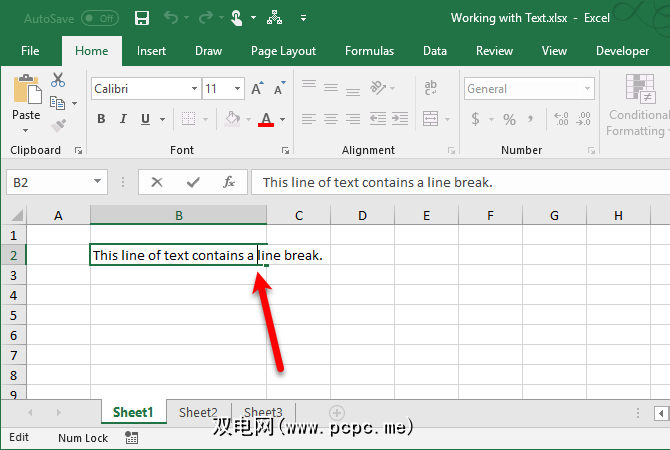Cancel the edit with the X icon

(x=157, y=182)
